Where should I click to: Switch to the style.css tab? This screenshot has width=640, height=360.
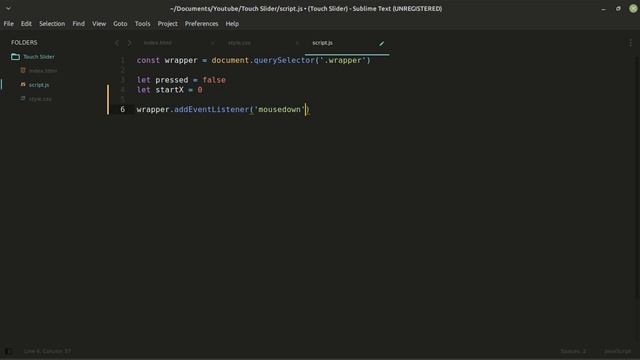click(x=239, y=43)
